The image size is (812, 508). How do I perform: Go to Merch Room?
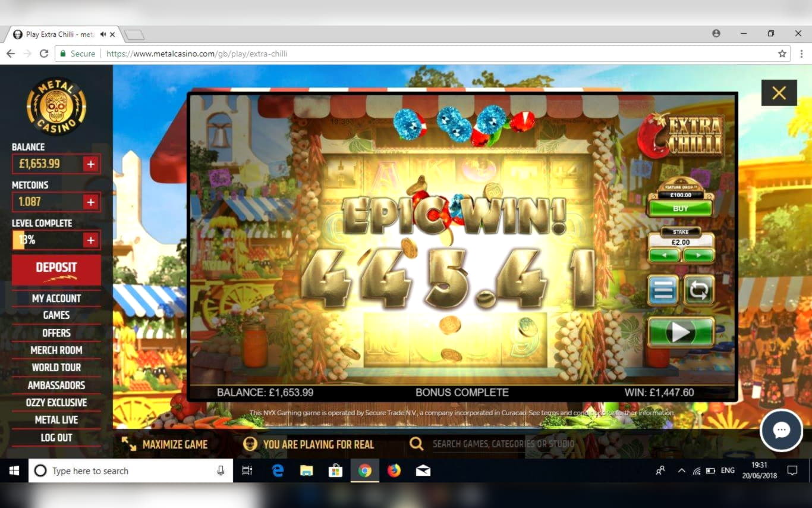[56, 350]
